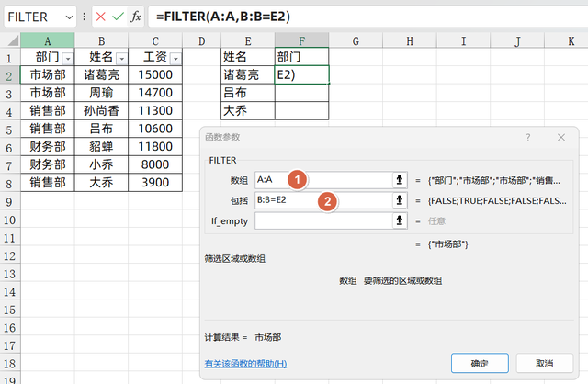Click the cancel X icon in formula bar
Image resolution: width=588 pixels, height=384 pixels.
tap(101, 17)
